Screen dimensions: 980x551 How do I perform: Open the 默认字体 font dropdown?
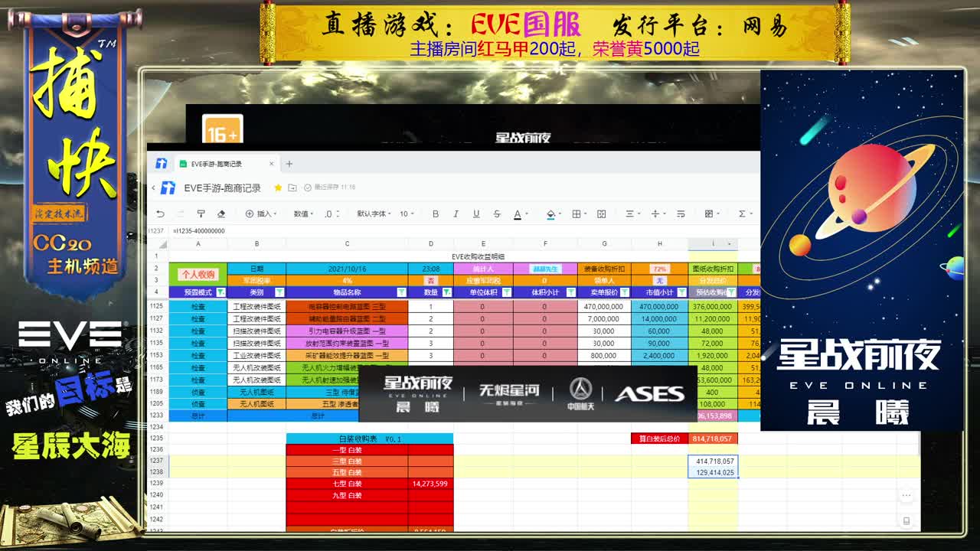coord(374,214)
